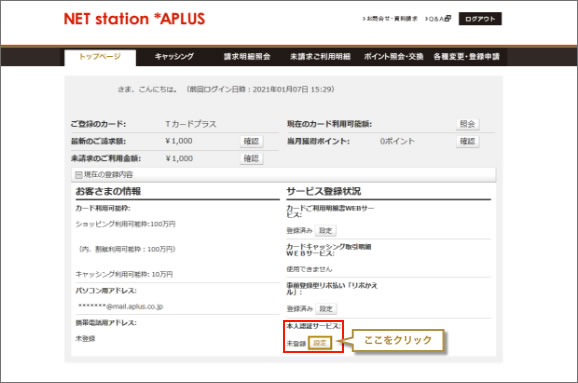
Task: Click 確認 next to 当月獲得ポイント
Action: click(x=467, y=141)
